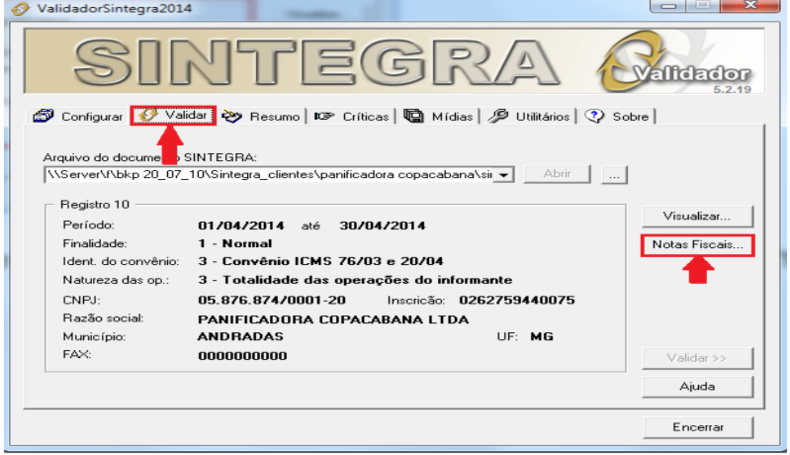Switch to the Resumo tab
This screenshot has width=790, height=455.
pyautogui.click(x=272, y=117)
